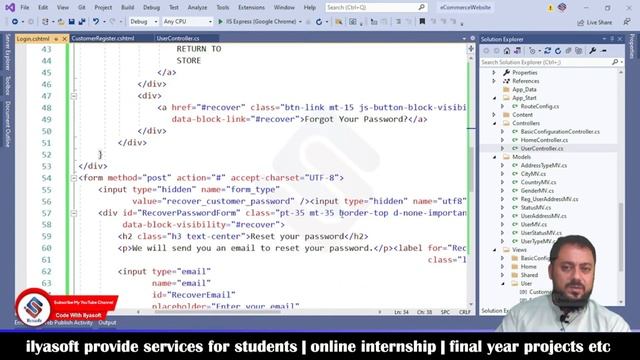Click the split editor icon above scrollbar
640x360 pixels.
pyautogui.click(x=471, y=49)
